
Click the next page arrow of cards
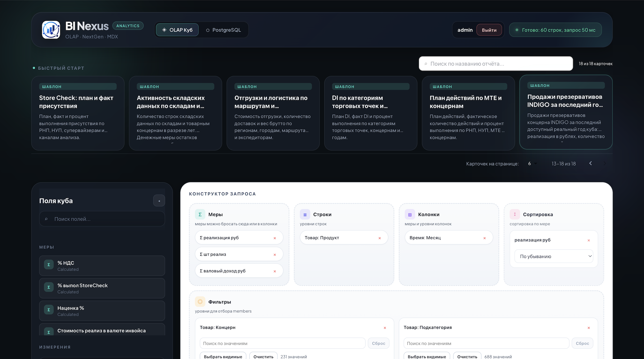(604, 163)
